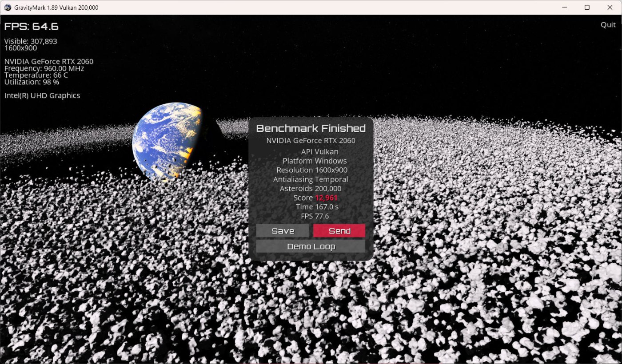This screenshot has width=622, height=364.
Task: Click the "Resolution 1600x900" result row
Action: [312, 170]
